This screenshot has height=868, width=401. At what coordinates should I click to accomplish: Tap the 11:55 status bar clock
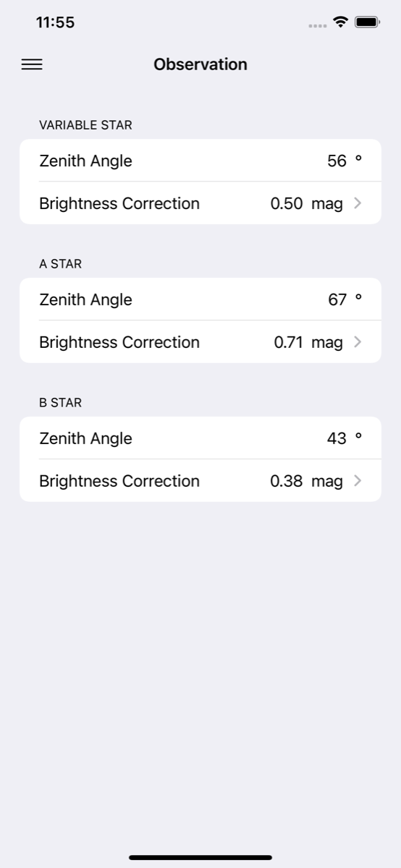pos(55,22)
